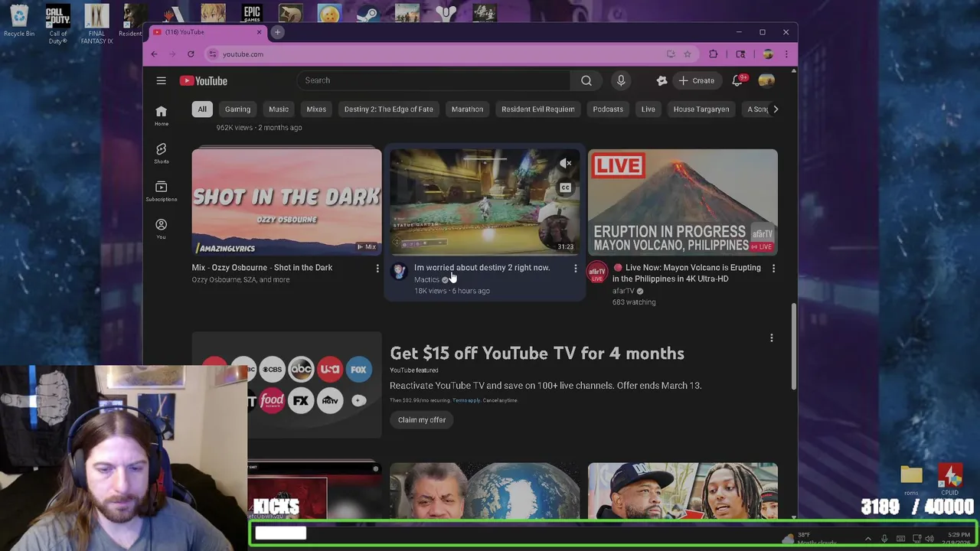Show more category chips with right arrow
The height and width of the screenshot is (551, 980).
point(775,109)
